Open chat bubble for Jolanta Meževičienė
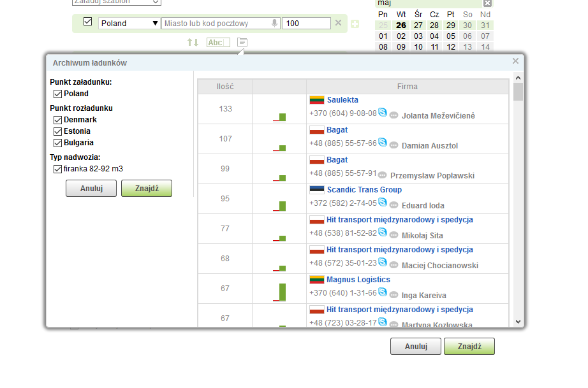588x388 pixels. pos(393,115)
